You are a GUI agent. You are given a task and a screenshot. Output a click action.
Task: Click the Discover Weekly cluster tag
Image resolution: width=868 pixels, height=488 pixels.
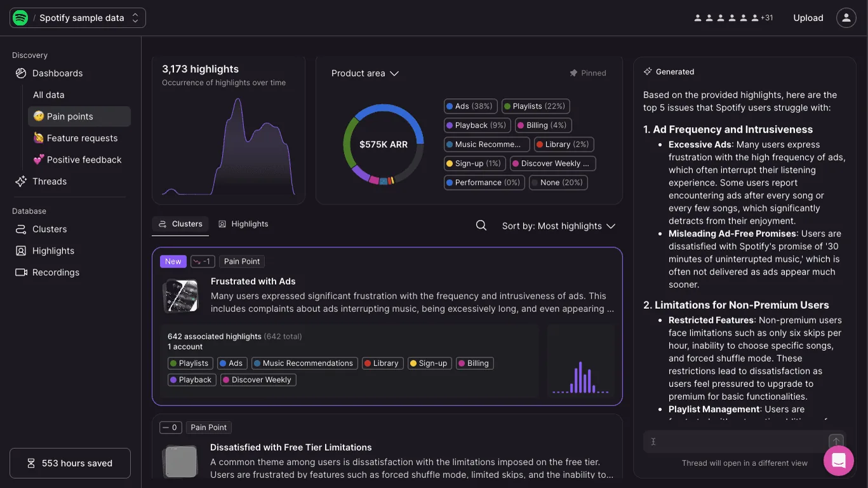[258, 380]
